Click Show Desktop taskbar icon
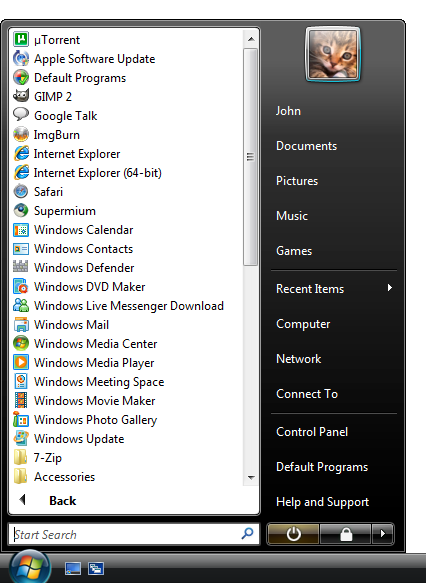This screenshot has height=583, width=426. [73, 568]
